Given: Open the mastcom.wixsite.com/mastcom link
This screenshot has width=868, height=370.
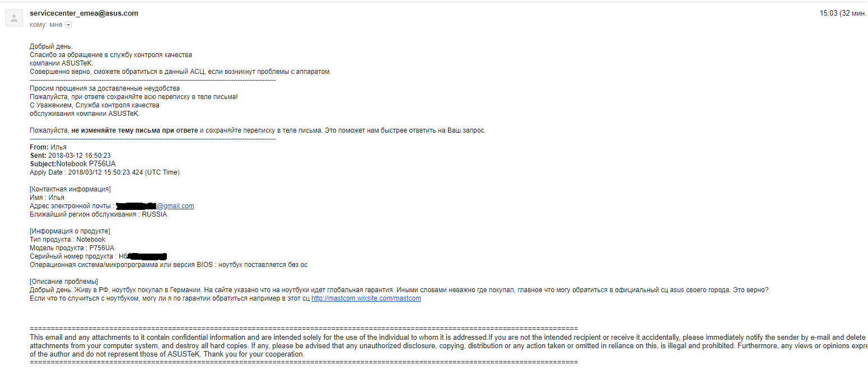Looking at the screenshot, I should point(366,298).
